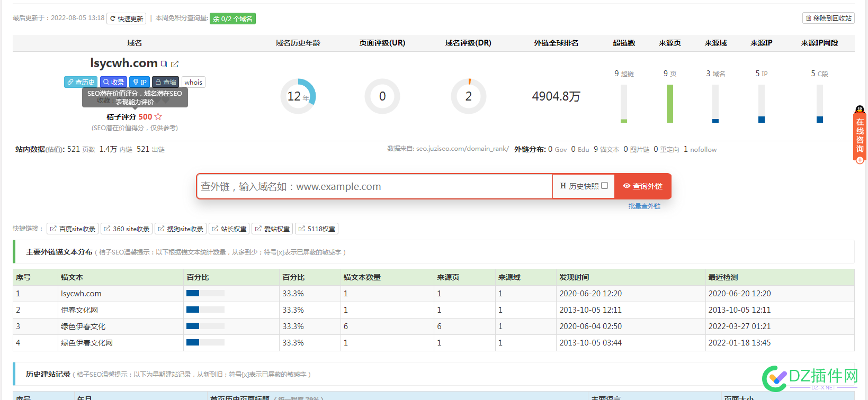Click the red 查询外链 button
Screen dimensions: 868x400
click(x=643, y=186)
